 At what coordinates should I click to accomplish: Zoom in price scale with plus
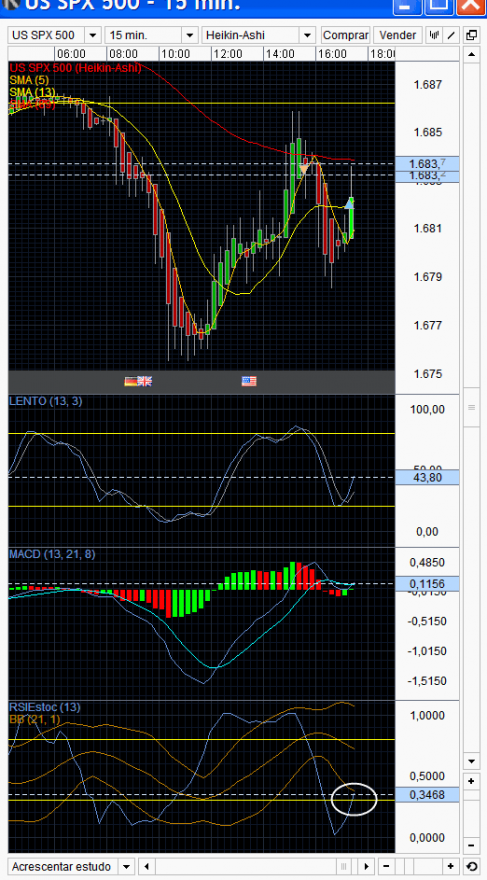click(470, 781)
